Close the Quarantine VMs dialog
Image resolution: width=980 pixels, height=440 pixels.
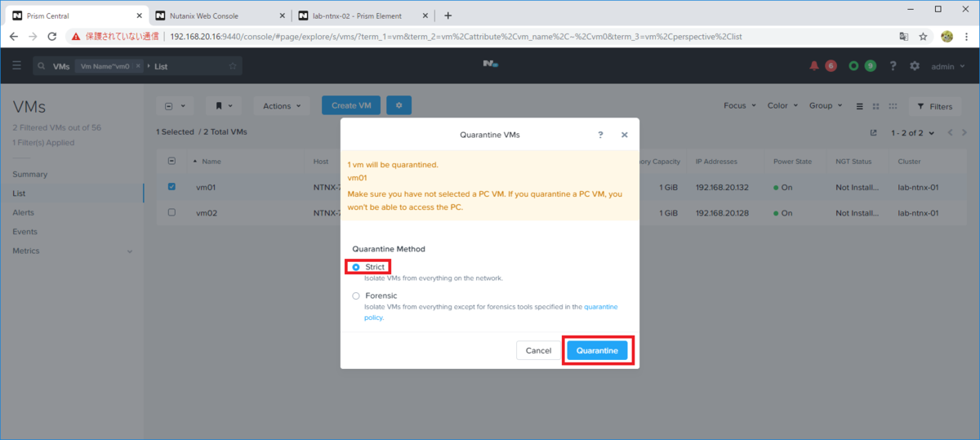(624, 135)
